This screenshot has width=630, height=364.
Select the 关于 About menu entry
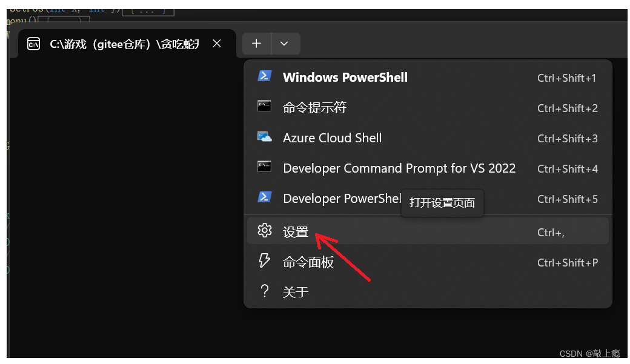[296, 293]
